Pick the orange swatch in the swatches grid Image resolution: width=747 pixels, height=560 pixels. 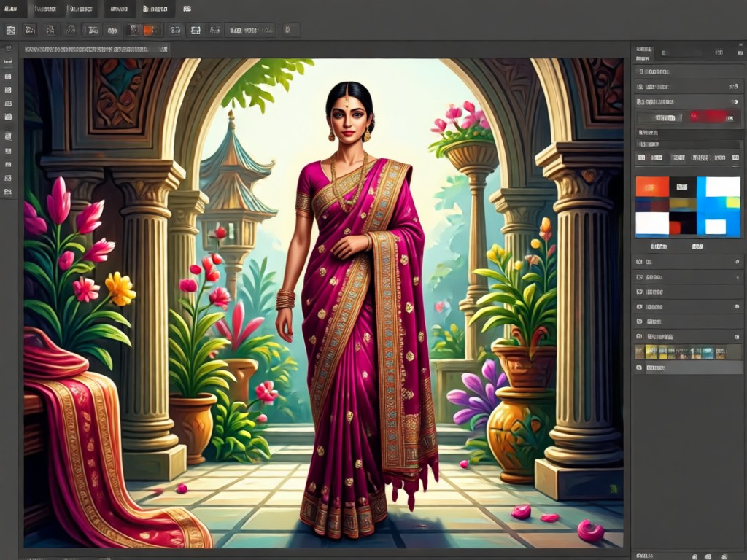coord(652,187)
